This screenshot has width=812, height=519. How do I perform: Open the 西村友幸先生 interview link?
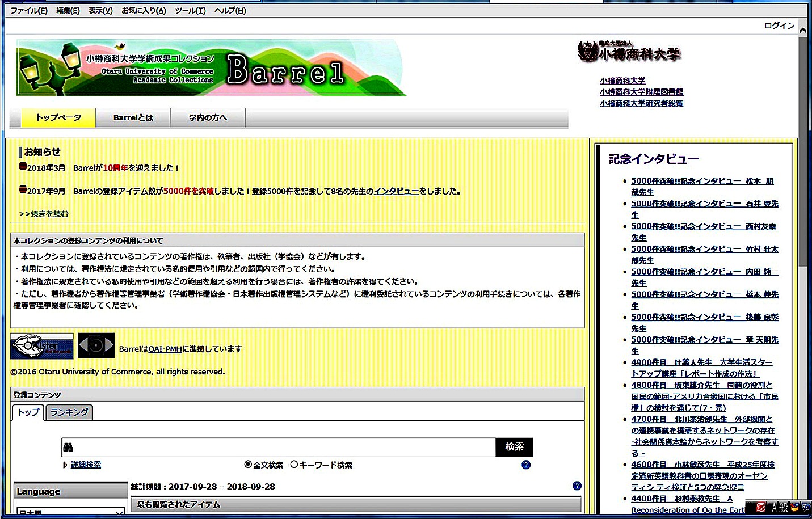coord(704,232)
